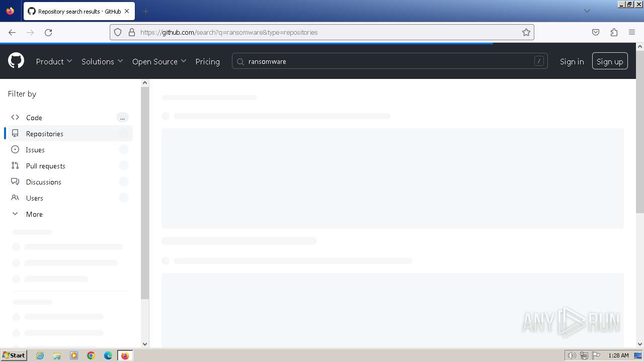
Task: Click the tracking protection shield icon
Action: (118, 32)
